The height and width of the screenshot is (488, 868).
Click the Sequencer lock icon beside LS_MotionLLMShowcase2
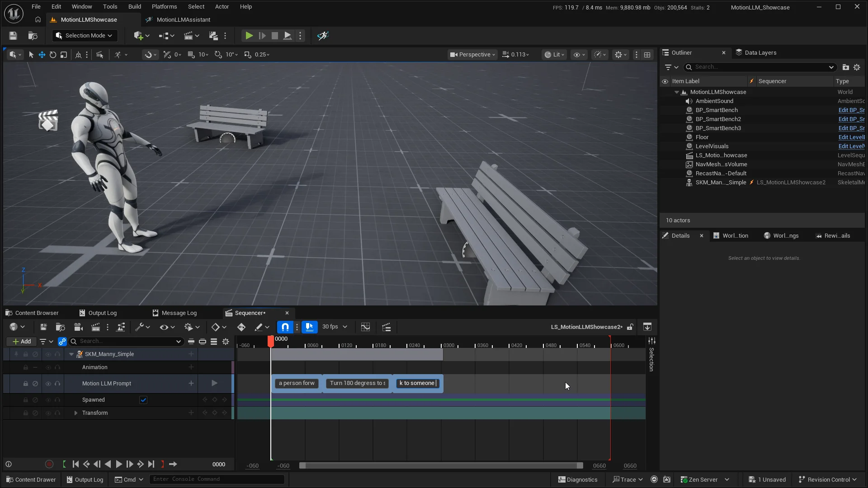(630, 327)
